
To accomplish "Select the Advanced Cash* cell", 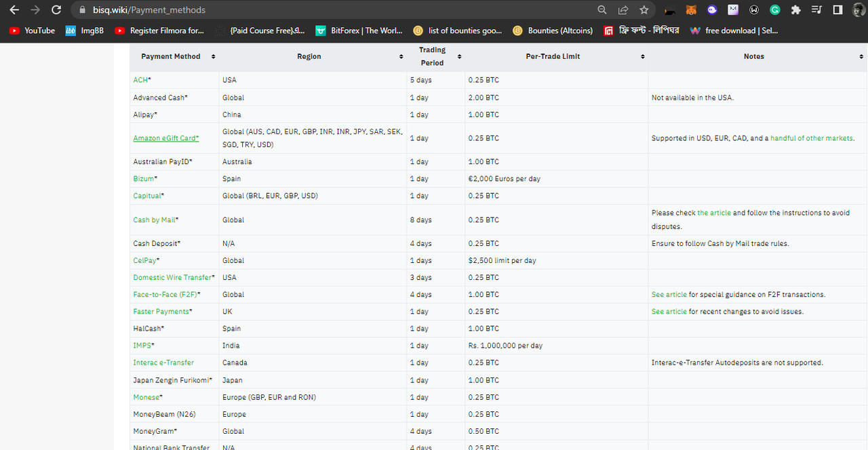I will pyautogui.click(x=174, y=98).
